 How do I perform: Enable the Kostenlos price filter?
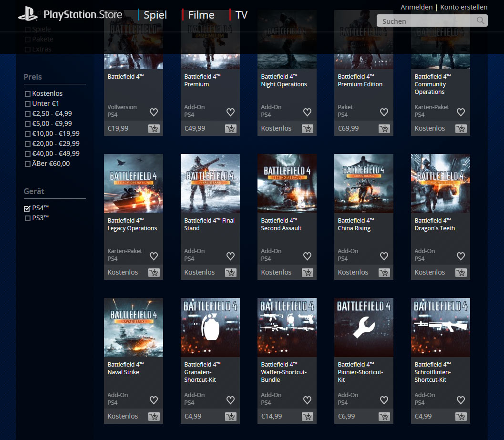pos(28,94)
